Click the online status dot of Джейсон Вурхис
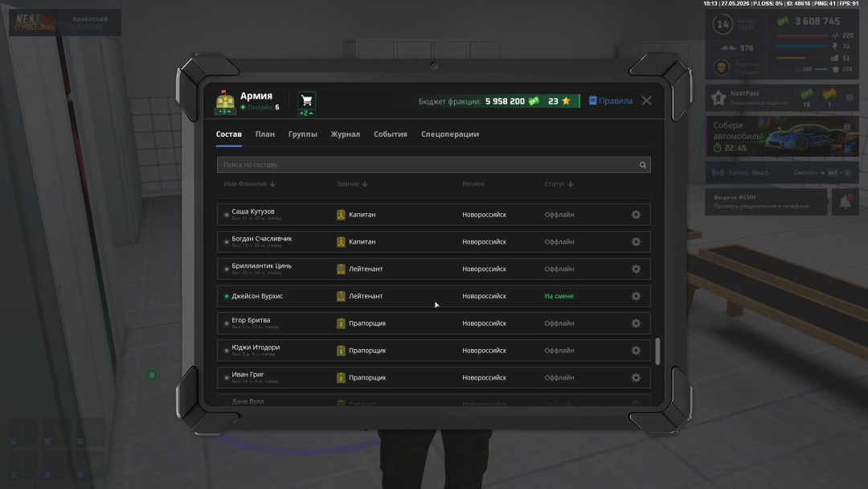 (227, 296)
